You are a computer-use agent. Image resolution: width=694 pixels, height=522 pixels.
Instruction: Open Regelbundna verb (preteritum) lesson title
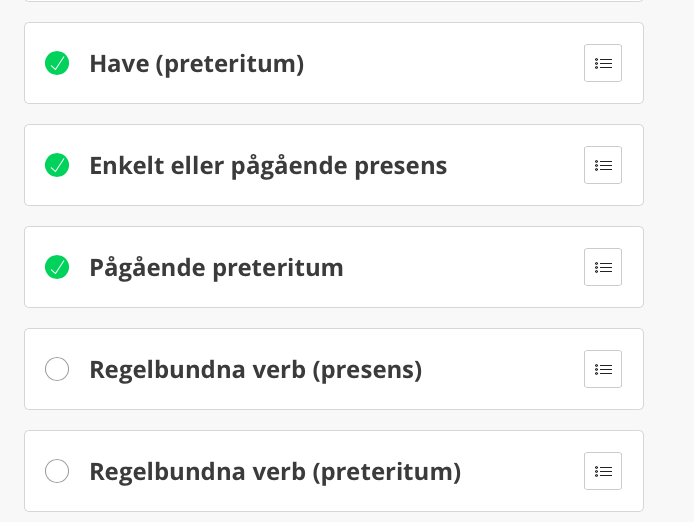coord(275,472)
